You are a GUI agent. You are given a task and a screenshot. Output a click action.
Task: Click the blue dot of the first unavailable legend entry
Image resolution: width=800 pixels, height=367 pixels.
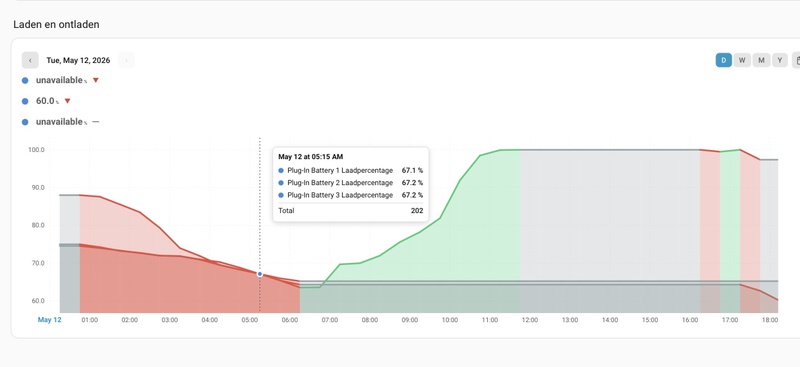coord(25,81)
